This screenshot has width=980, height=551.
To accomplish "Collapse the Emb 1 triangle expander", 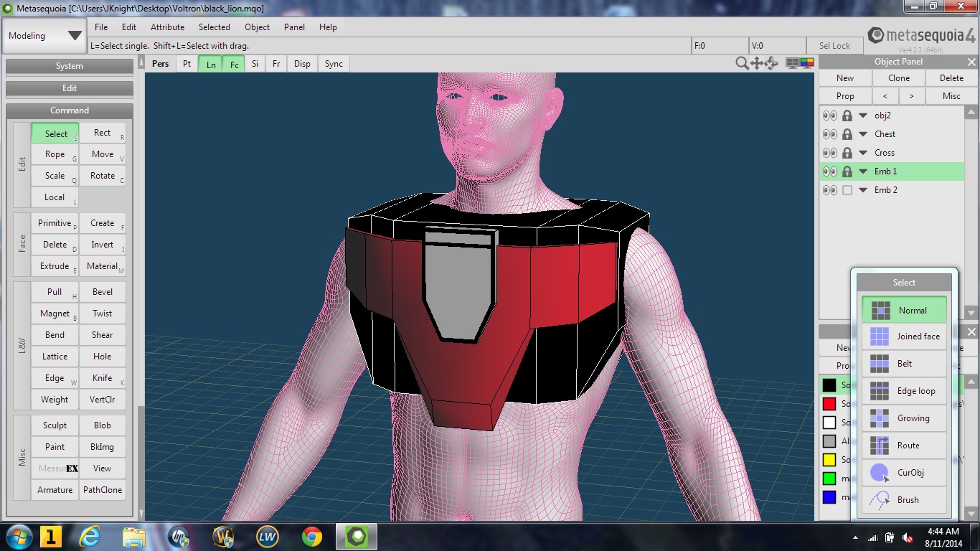I will click(863, 171).
